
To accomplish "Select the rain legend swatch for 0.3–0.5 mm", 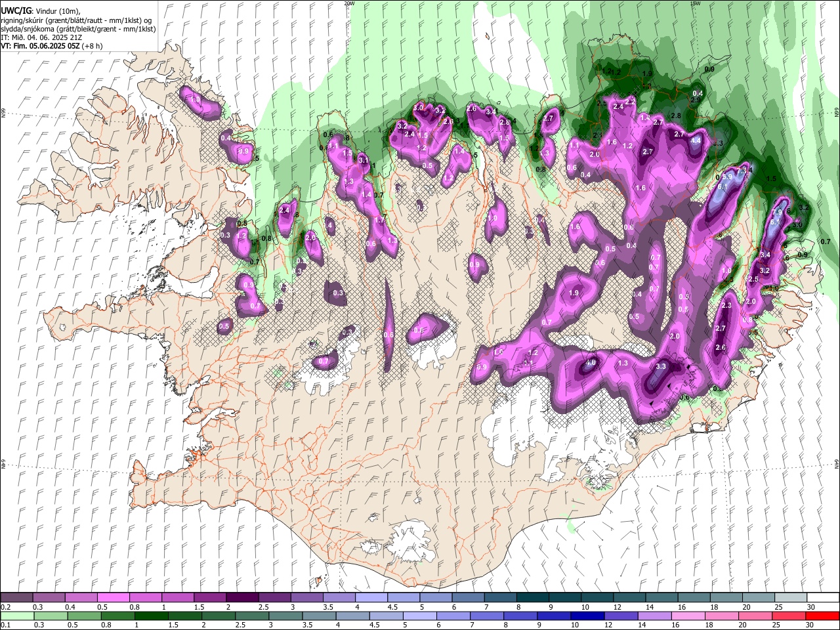I will click(x=50, y=616).
